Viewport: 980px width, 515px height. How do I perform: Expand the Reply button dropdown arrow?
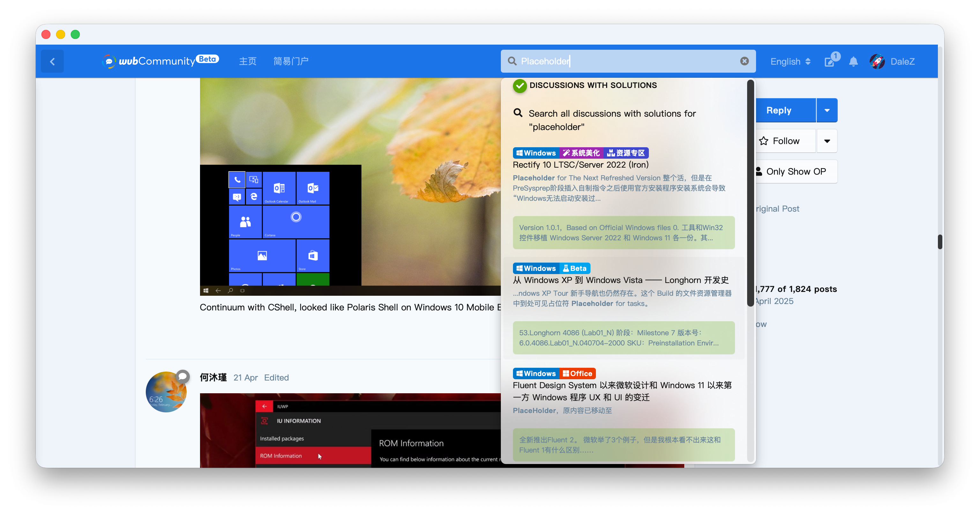point(827,110)
